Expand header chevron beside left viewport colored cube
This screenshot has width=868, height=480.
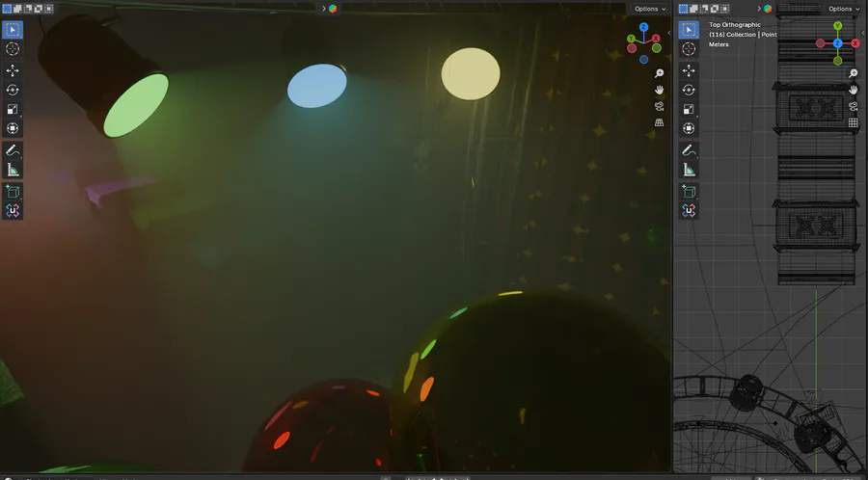324,9
